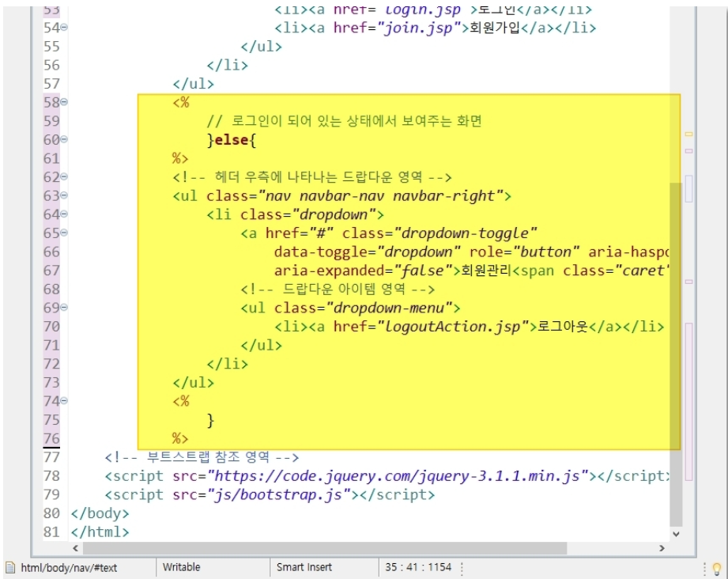Click the 드랍다운 아이템 영역 comment on line 68
The height and width of the screenshot is (579, 728).
coord(338,289)
